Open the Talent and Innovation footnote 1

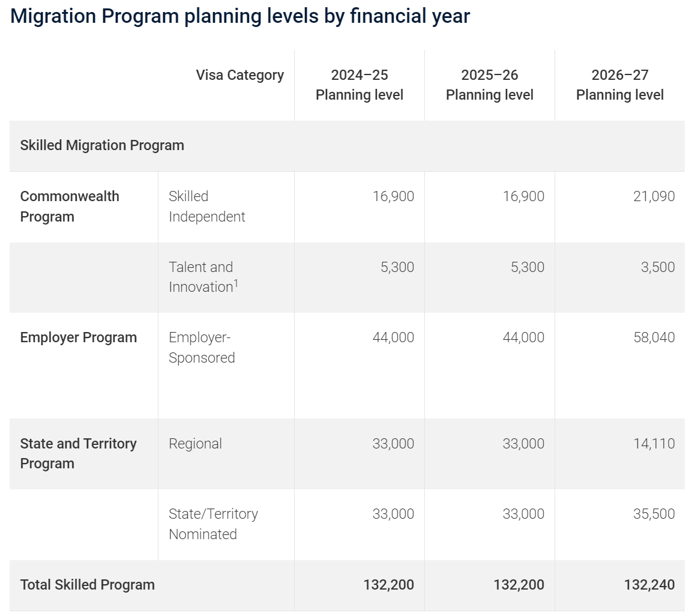(236, 283)
